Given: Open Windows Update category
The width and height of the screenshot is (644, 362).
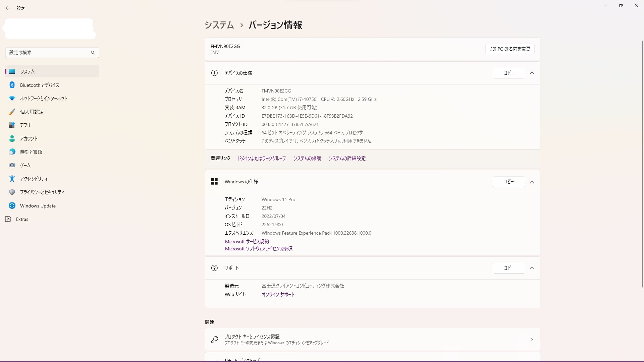Looking at the screenshot, I should [52, 205].
